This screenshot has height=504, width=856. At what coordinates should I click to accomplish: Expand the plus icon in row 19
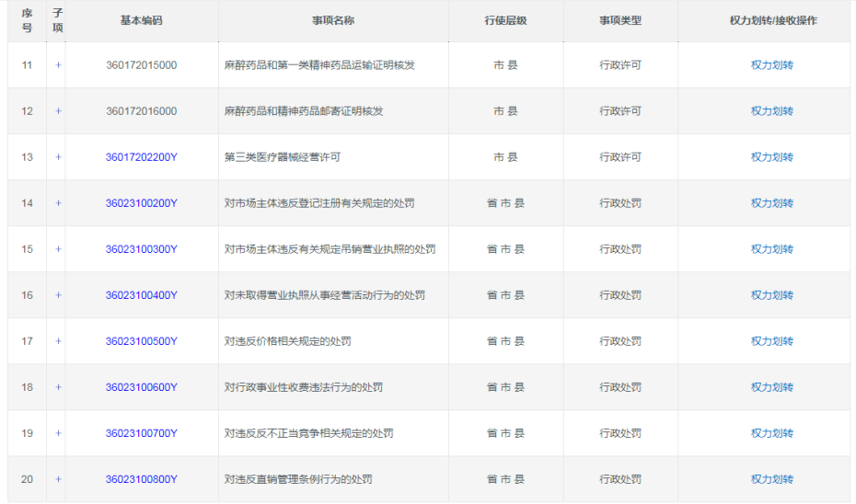(x=58, y=433)
